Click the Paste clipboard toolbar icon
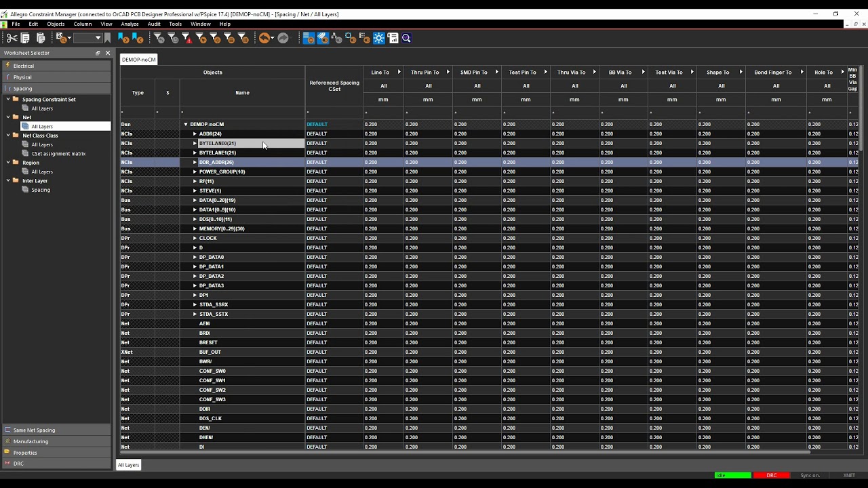This screenshot has width=868, height=488. [41, 38]
